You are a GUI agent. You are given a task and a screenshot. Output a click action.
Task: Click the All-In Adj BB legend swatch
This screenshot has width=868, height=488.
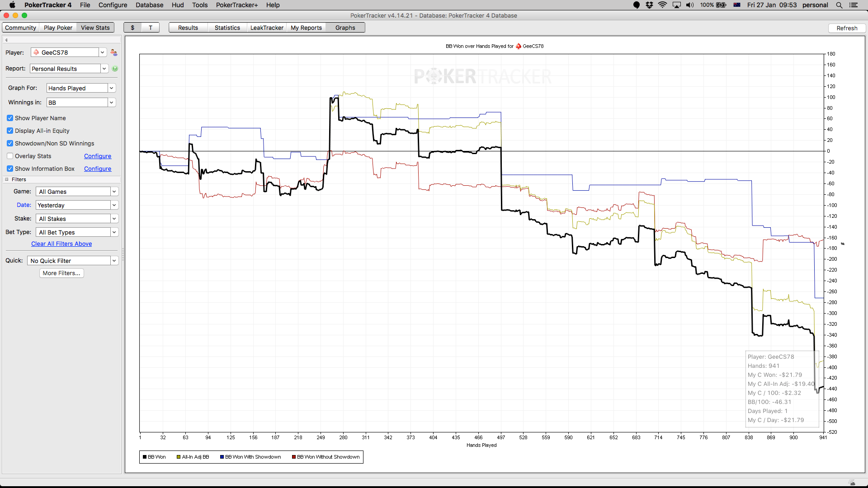point(179,457)
